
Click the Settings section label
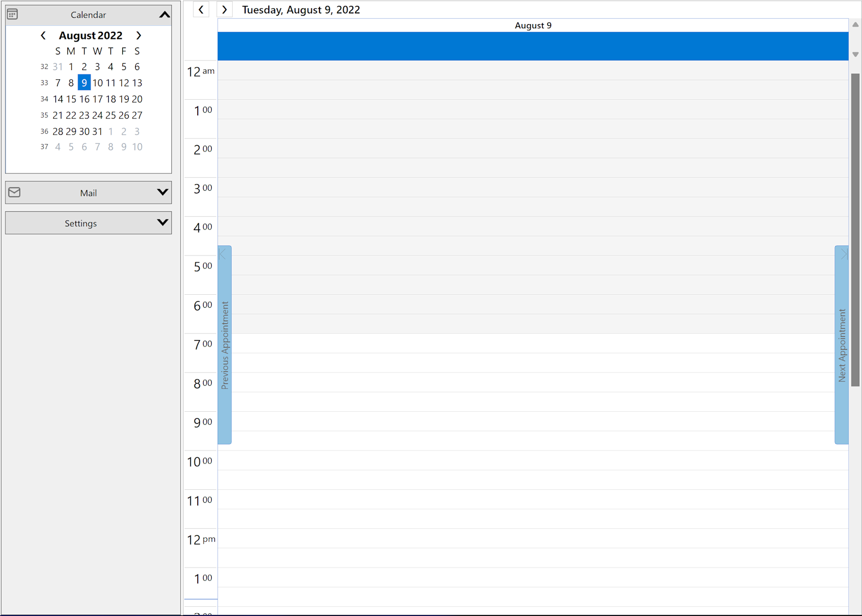[x=81, y=223]
